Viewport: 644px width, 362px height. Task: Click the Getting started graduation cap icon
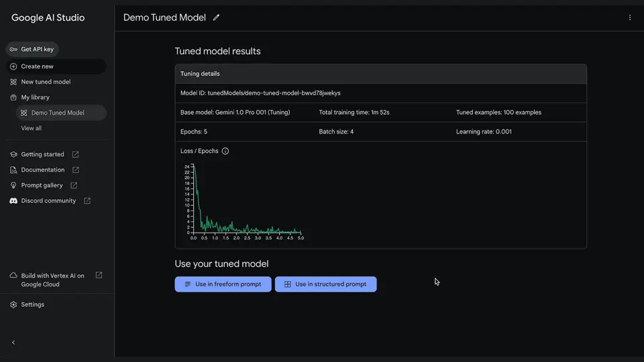pyautogui.click(x=13, y=154)
